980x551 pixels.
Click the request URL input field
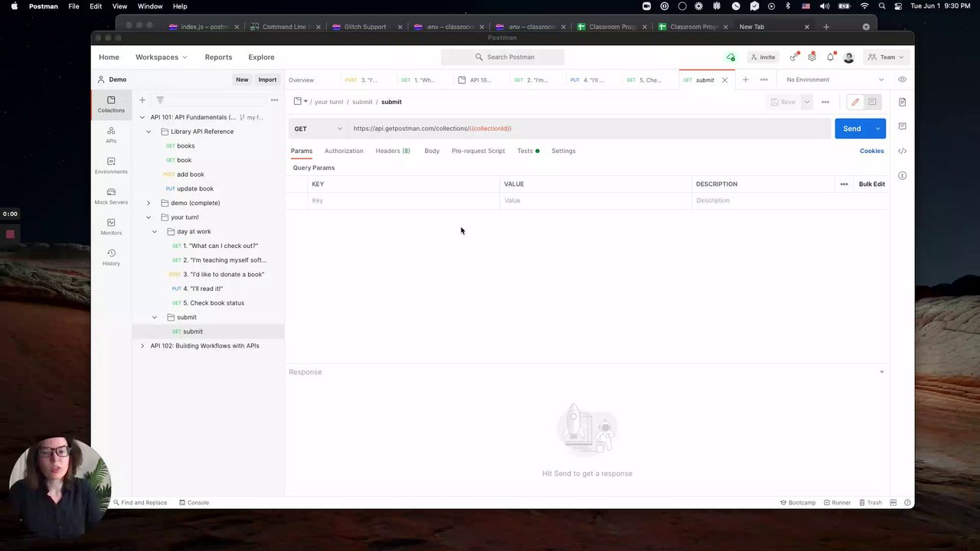[589, 129]
